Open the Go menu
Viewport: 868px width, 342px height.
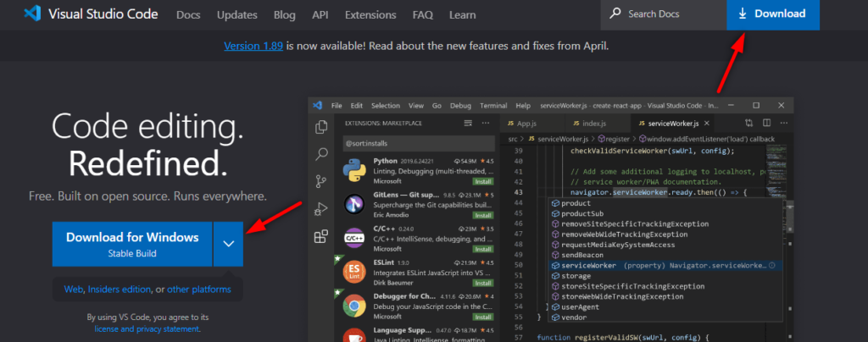(437, 106)
